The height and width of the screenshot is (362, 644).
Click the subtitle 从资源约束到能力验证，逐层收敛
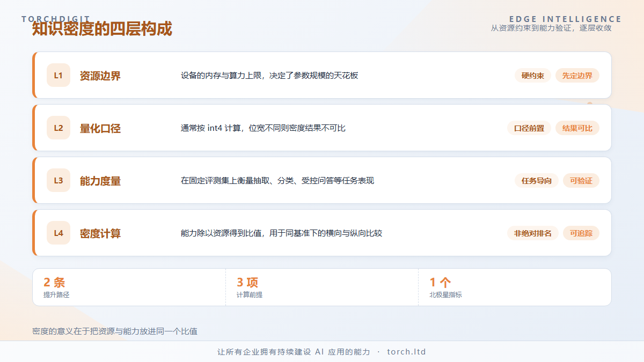coord(551,28)
